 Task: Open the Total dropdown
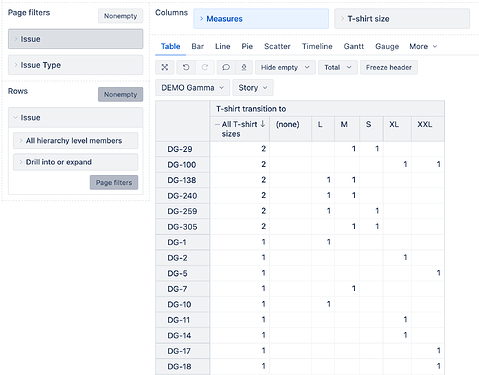[338, 67]
